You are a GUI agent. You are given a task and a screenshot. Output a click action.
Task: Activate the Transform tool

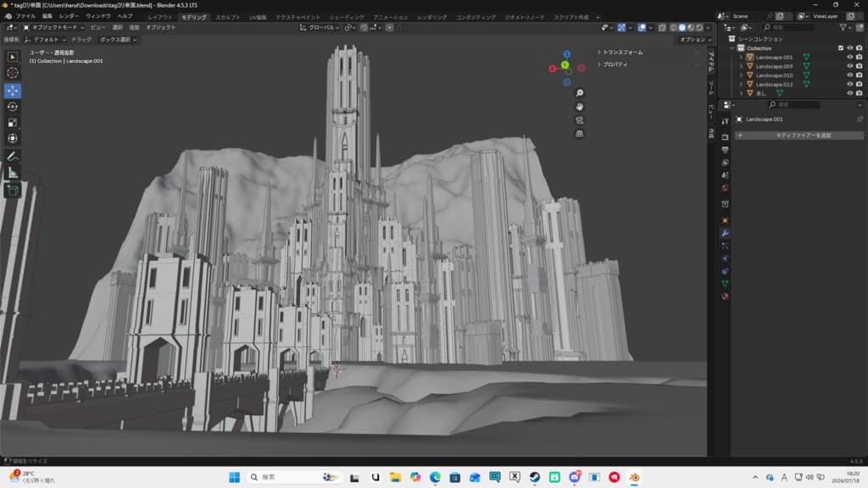pyautogui.click(x=12, y=138)
